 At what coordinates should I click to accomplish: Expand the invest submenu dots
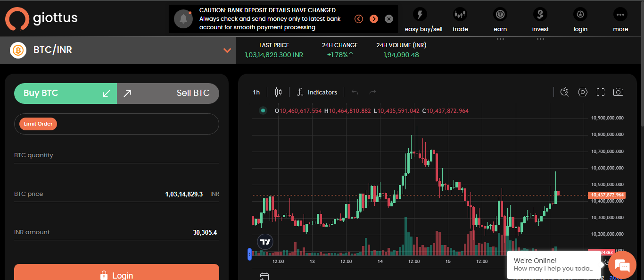540,39
